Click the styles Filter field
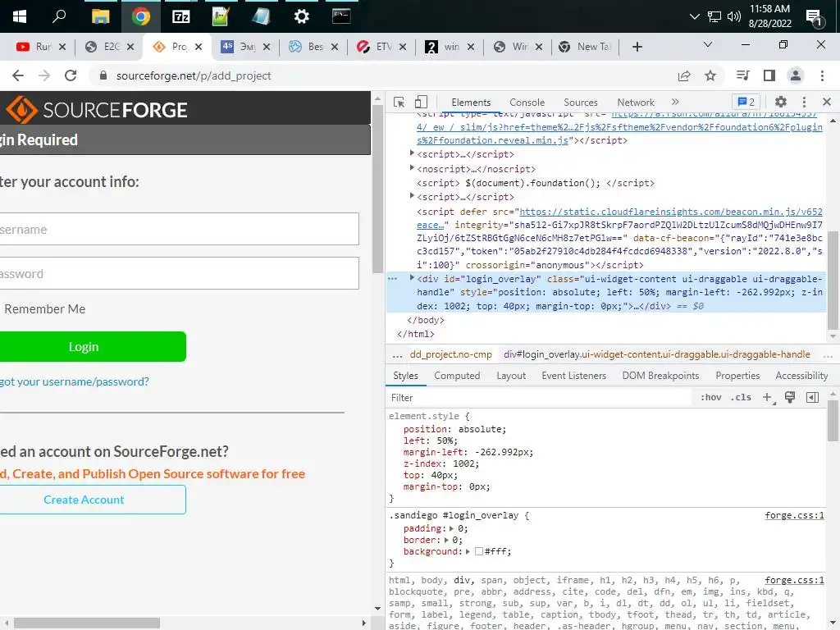The height and width of the screenshot is (630, 840). [538, 398]
